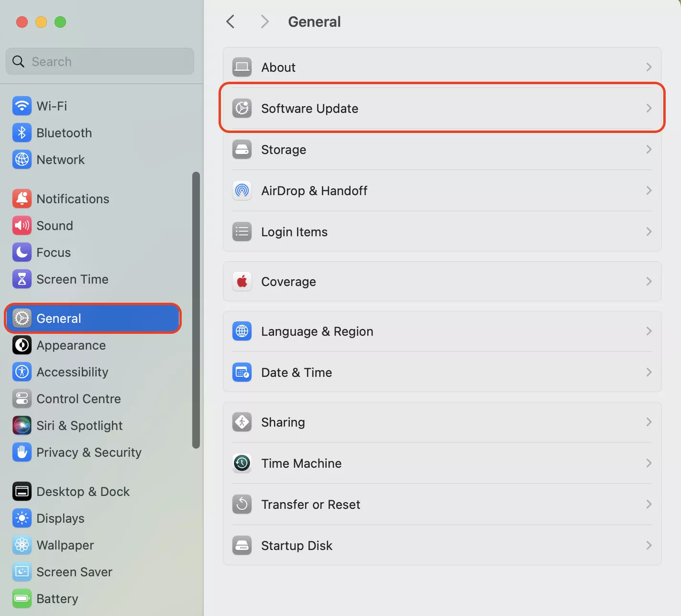Click the Storage row chevron
The width and height of the screenshot is (681, 616).
[x=649, y=149]
